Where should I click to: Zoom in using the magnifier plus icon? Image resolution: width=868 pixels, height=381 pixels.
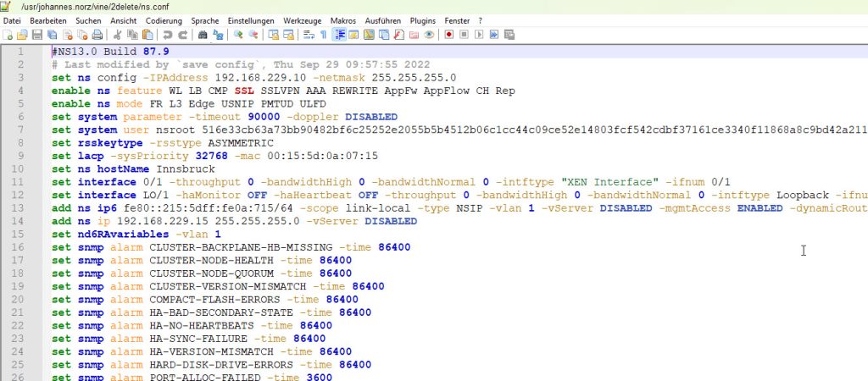click(238, 35)
